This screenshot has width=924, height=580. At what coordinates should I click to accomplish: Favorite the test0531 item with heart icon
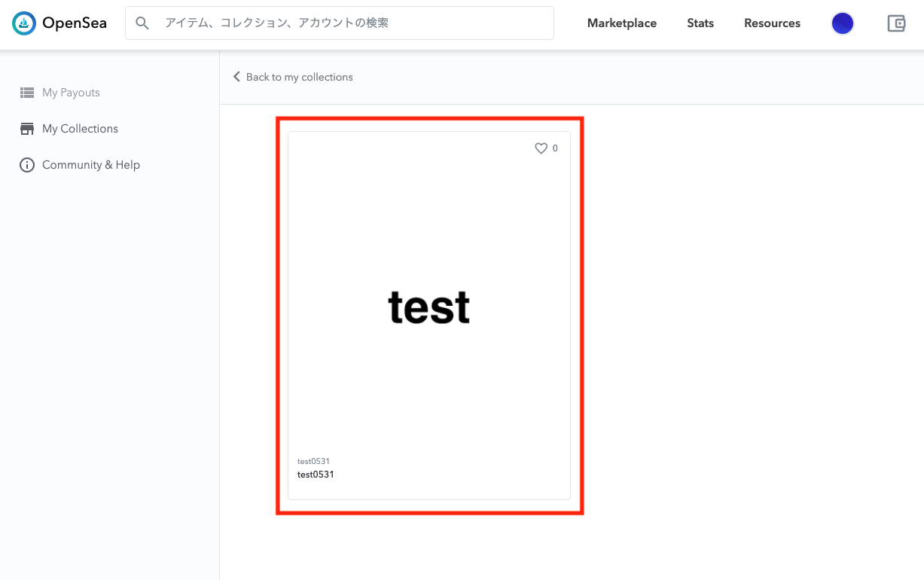tap(541, 148)
